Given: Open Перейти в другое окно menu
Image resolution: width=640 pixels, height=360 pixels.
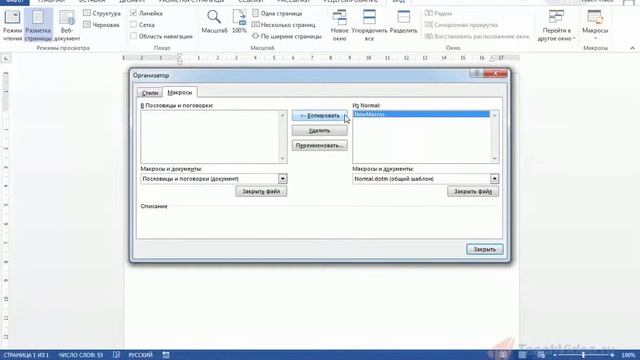Looking at the screenshot, I should pos(556,25).
